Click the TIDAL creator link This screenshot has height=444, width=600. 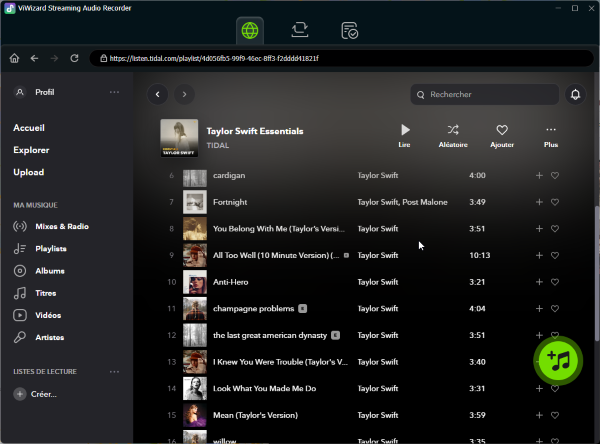218,145
